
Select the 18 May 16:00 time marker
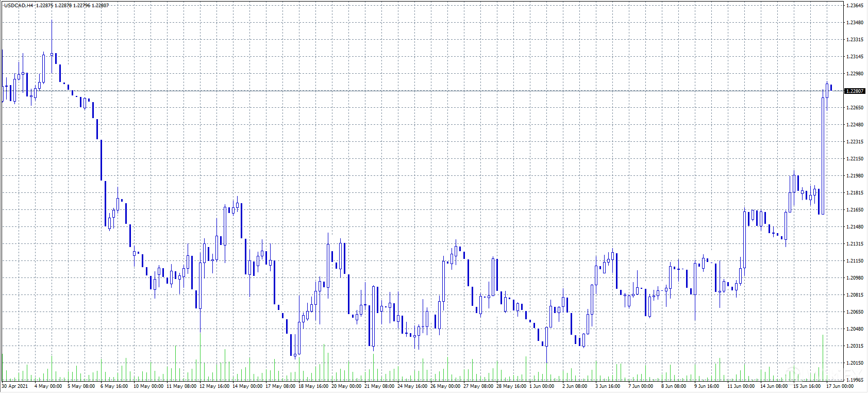pyautogui.click(x=313, y=386)
